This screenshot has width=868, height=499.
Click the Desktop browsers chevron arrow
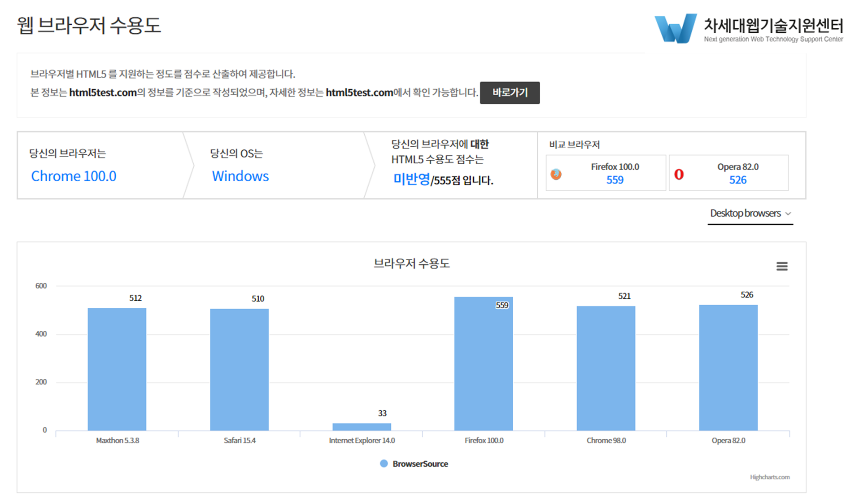(788, 214)
